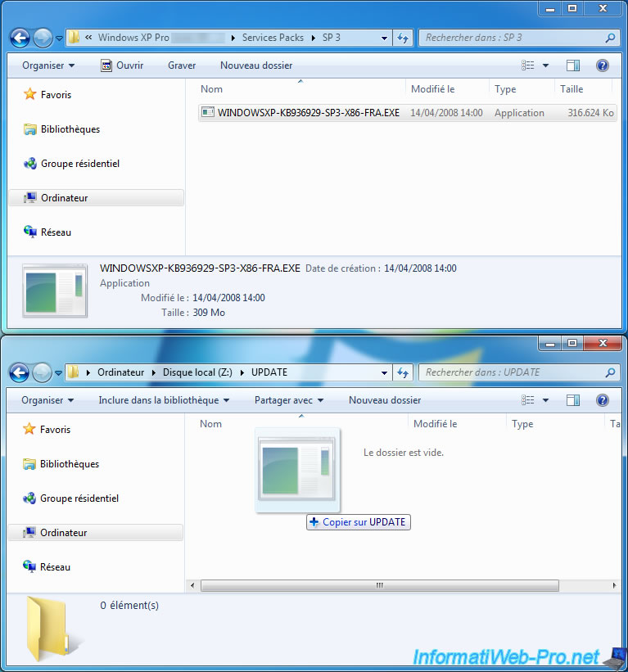
Task: Open address history dropdown in UPDATE window
Action: (x=384, y=372)
